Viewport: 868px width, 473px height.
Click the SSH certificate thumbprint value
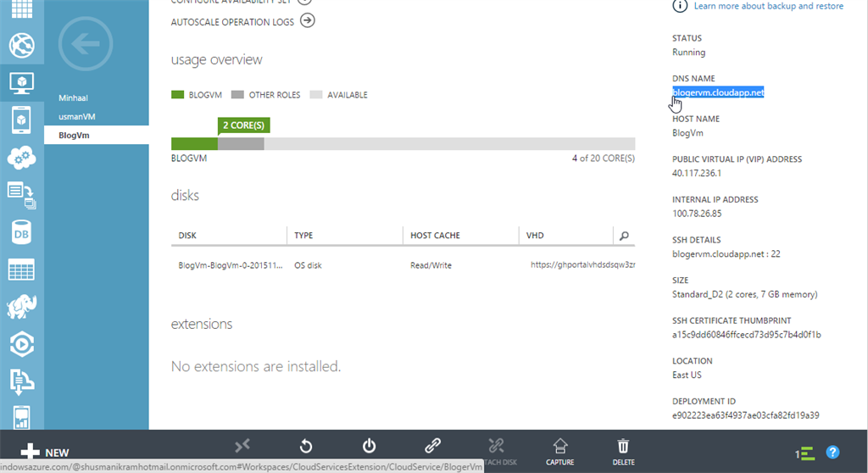pyautogui.click(x=746, y=335)
